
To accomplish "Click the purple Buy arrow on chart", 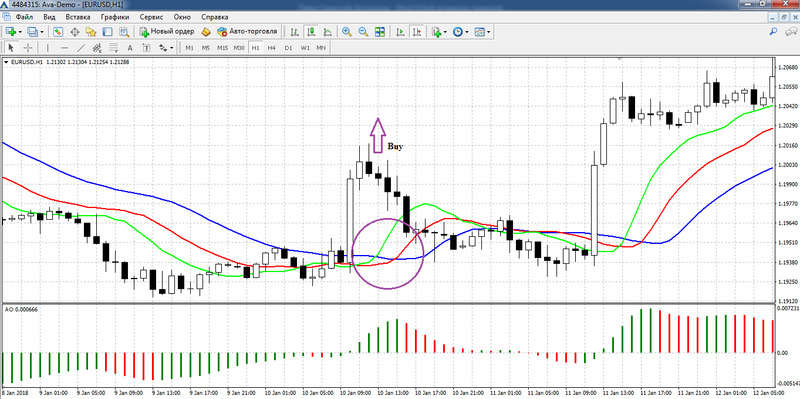I will [x=377, y=135].
